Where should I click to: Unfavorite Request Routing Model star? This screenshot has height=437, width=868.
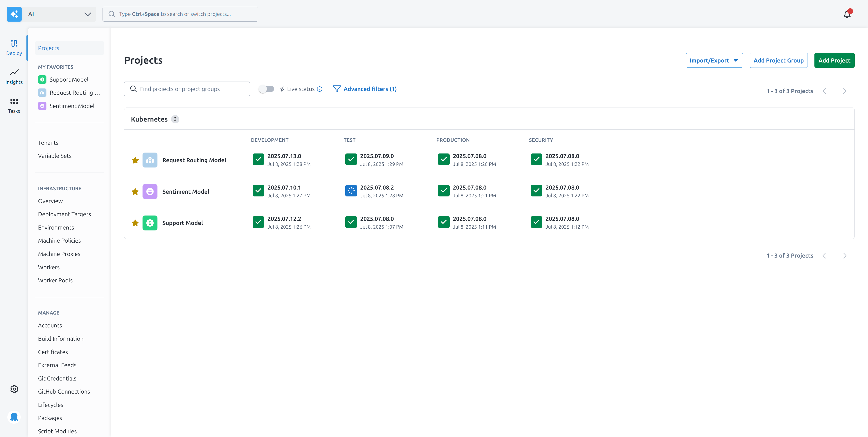[x=135, y=160]
